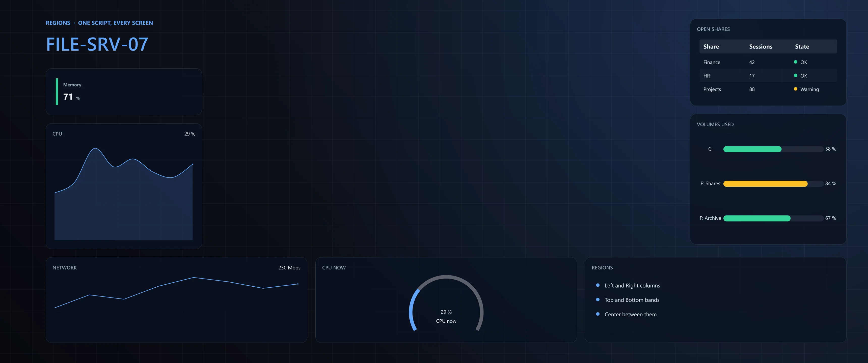
Task: Click green status dot in HR row
Action: pos(796,75)
